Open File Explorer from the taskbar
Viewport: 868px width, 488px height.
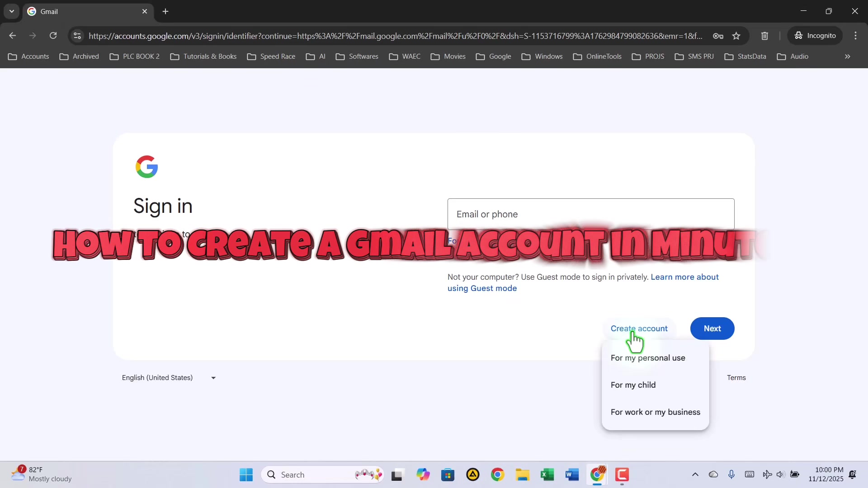[x=523, y=475]
